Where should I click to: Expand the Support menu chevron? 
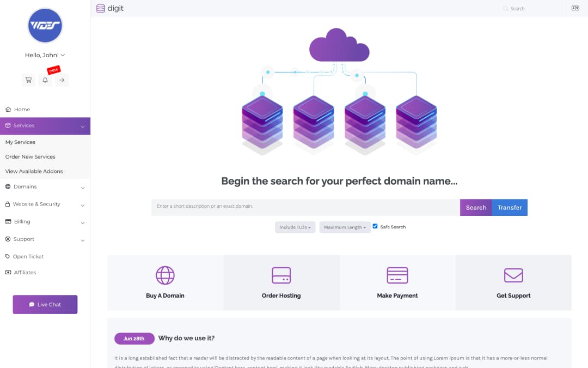(83, 240)
